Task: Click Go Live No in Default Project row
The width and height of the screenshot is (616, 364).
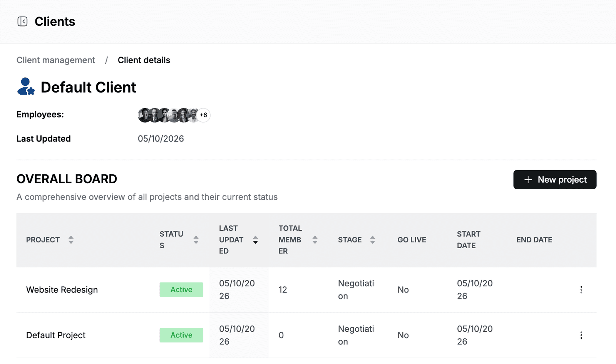Action: (403, 335)
